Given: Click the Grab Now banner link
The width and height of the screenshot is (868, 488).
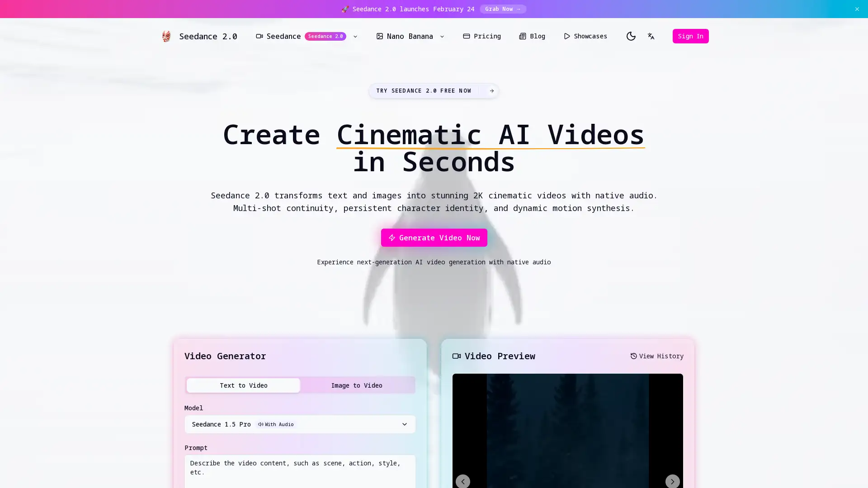Looking at the screenshot, I should click(x=503, y=9).
